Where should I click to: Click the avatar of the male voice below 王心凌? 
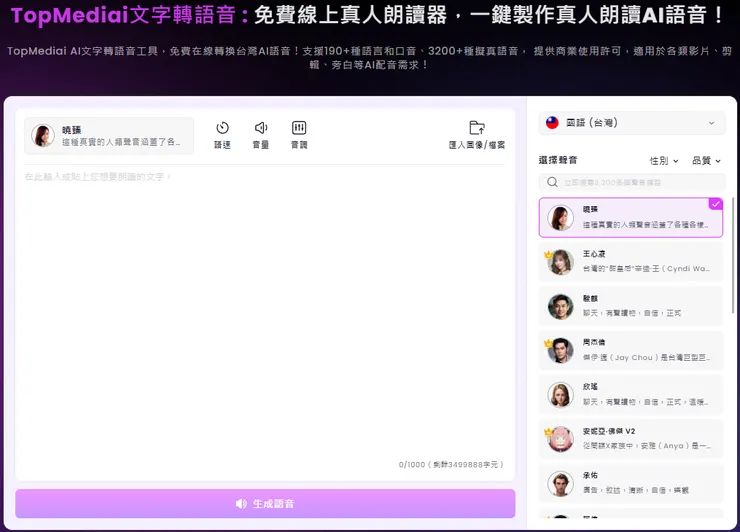click(x=561, y=306)
